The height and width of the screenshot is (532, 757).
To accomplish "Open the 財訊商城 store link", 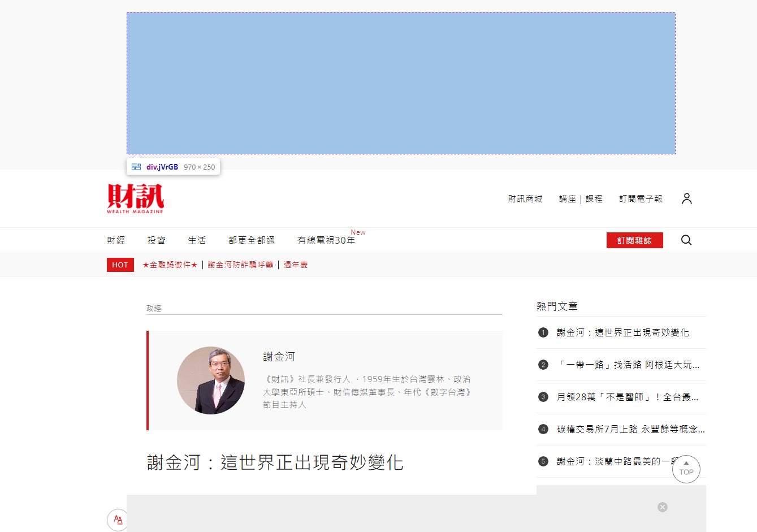I will tap(525, 198).
